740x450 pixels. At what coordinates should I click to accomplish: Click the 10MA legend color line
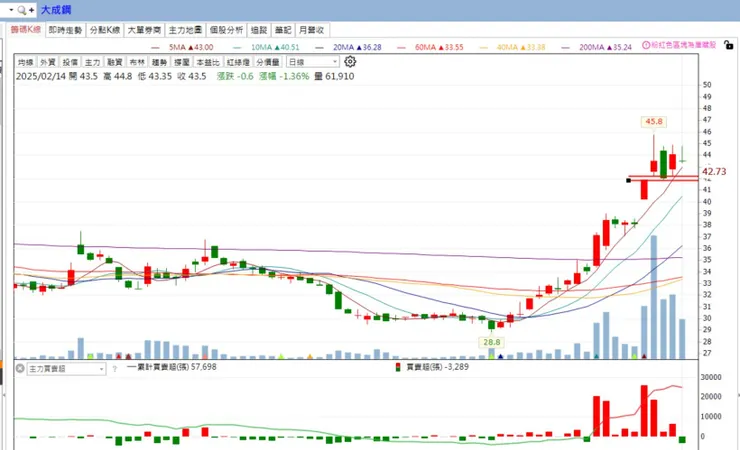pos(237,48)
